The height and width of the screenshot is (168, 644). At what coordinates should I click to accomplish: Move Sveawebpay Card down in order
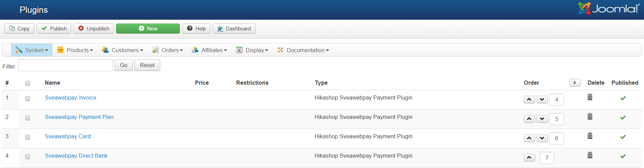pos(542,138)
